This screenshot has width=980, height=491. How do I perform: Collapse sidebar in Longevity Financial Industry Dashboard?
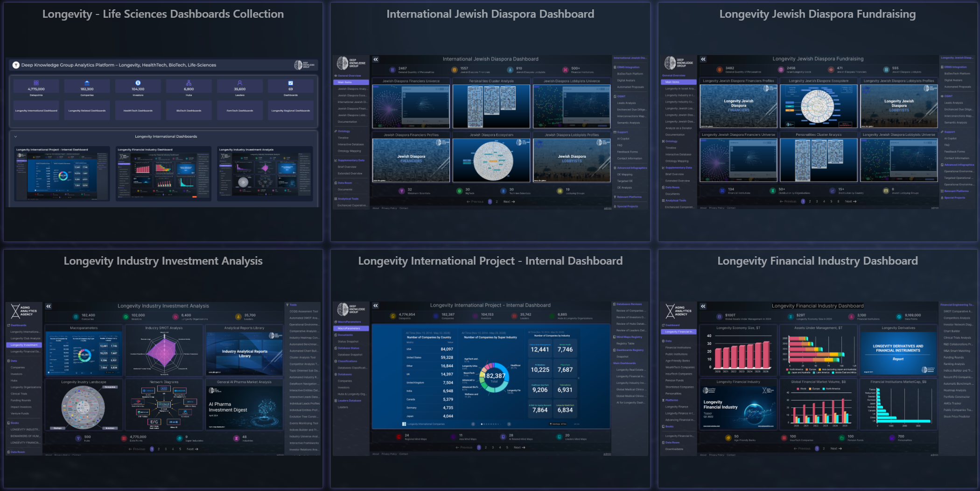(703, 306)
